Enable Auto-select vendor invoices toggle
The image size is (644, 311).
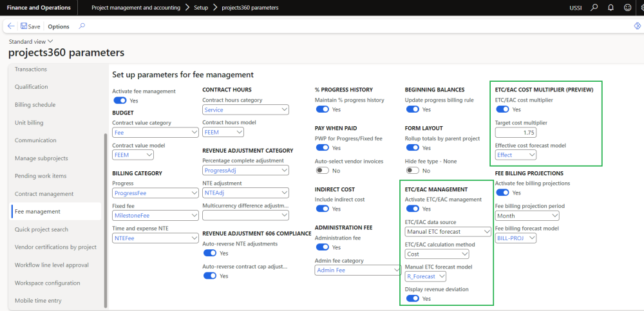[x=322, y=171]
